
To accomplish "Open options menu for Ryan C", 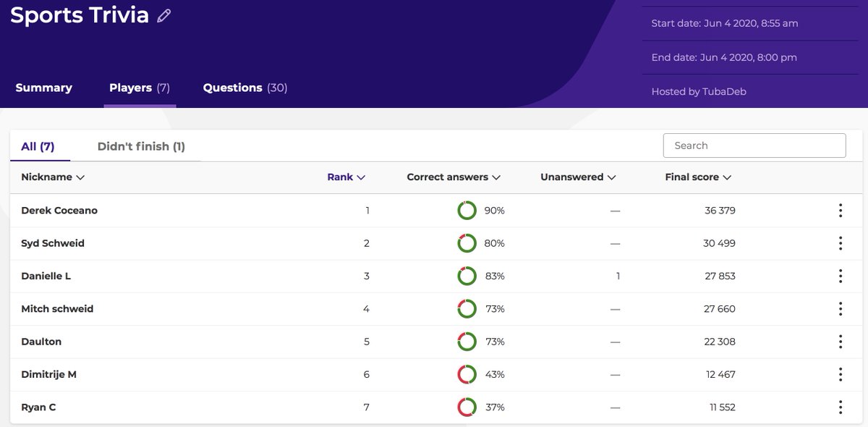I will (841, 407).
